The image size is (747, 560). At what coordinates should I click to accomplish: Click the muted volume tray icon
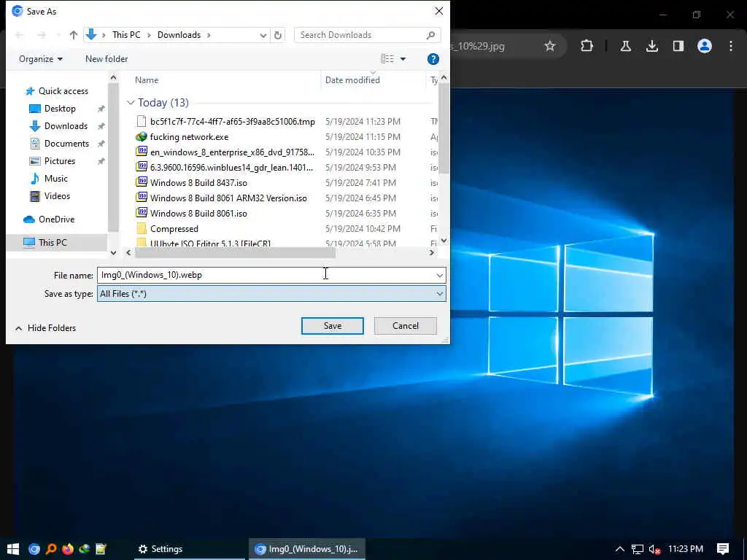click(654, 549)
